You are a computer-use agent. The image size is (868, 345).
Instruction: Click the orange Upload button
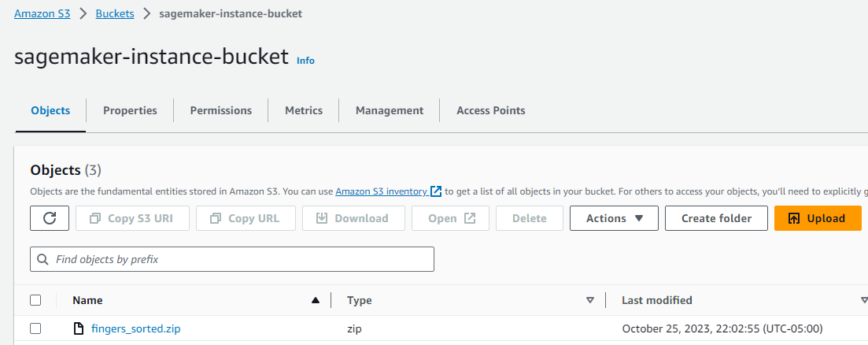click(x=818, y=218)
